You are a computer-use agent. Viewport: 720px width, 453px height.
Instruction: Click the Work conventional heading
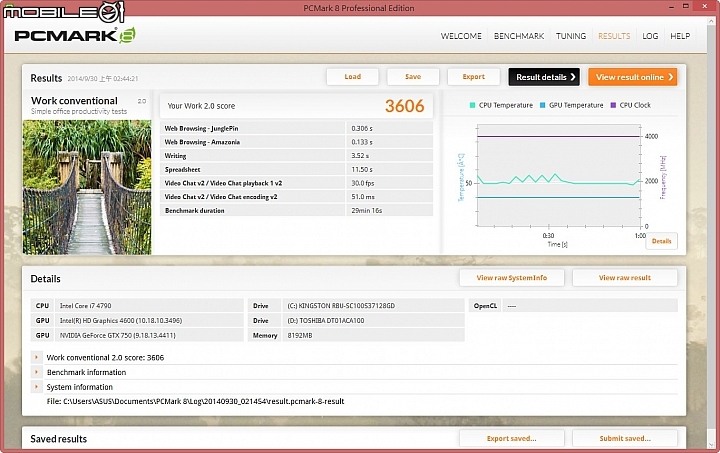[74, 101]
